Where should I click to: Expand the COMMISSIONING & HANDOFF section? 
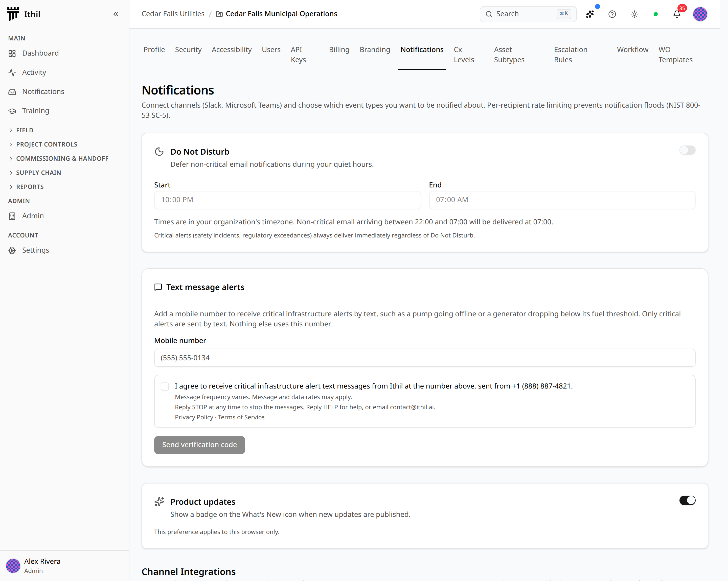58,159
